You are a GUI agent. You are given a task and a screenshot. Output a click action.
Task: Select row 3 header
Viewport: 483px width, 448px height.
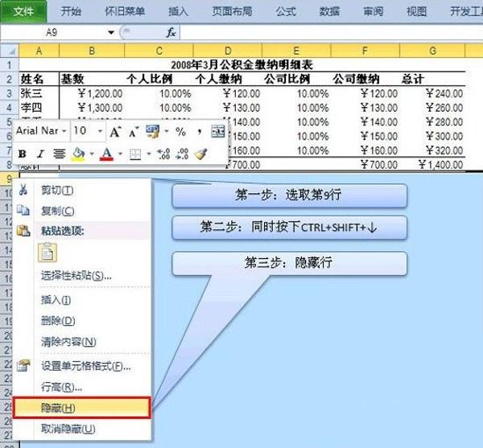9,93
